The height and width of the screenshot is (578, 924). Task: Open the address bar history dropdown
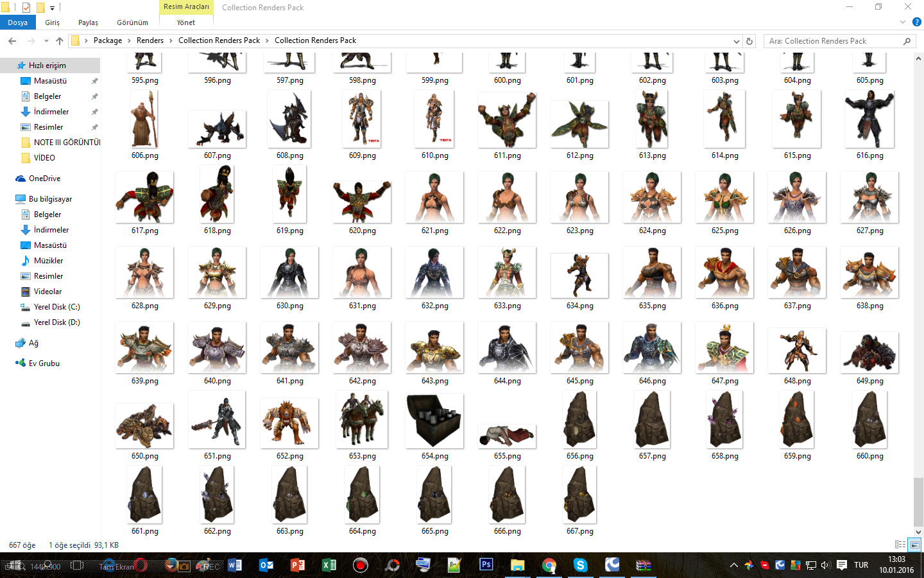click(x=736, y=41)
